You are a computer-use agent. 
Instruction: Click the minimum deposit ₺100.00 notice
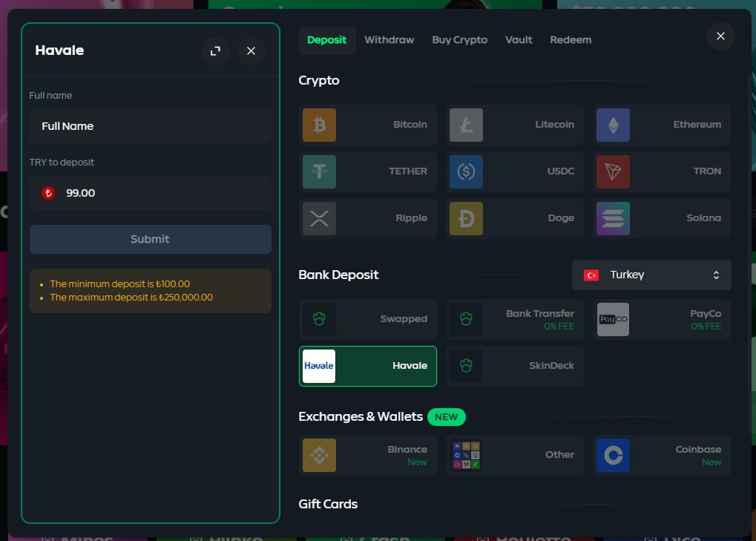click(x=120, y=284)
